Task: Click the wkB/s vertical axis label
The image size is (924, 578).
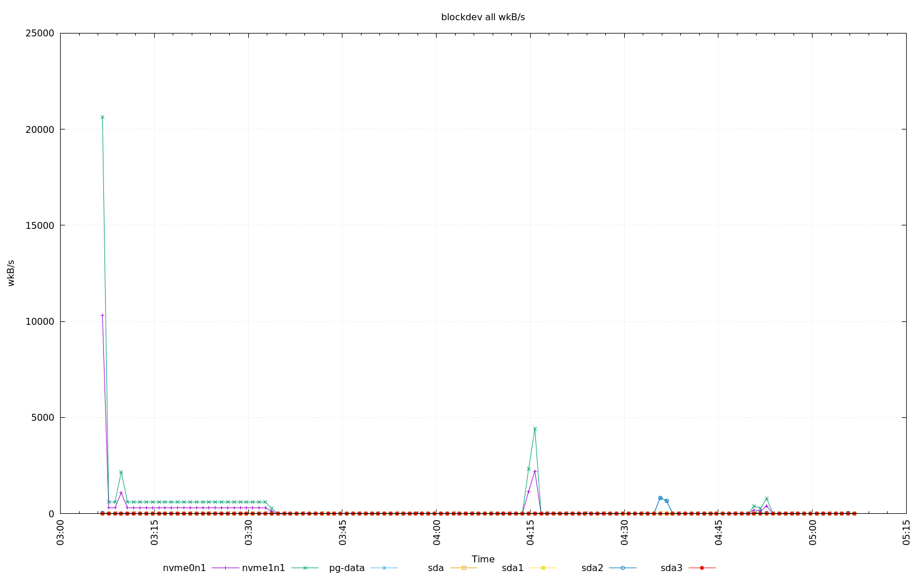Action: tap(11, 273)
